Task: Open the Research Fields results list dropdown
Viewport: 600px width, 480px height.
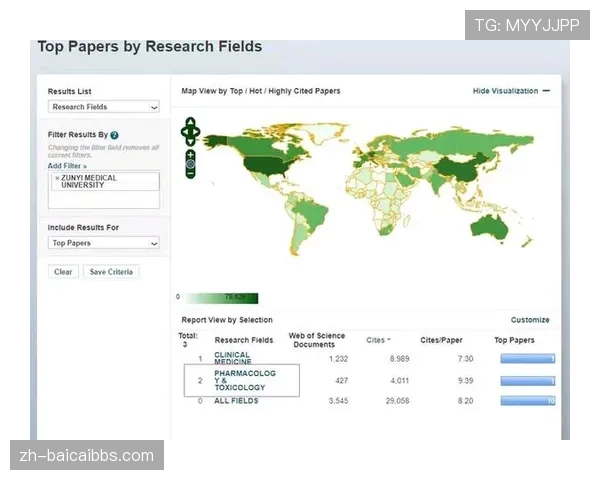Action: tap(104, 107)
